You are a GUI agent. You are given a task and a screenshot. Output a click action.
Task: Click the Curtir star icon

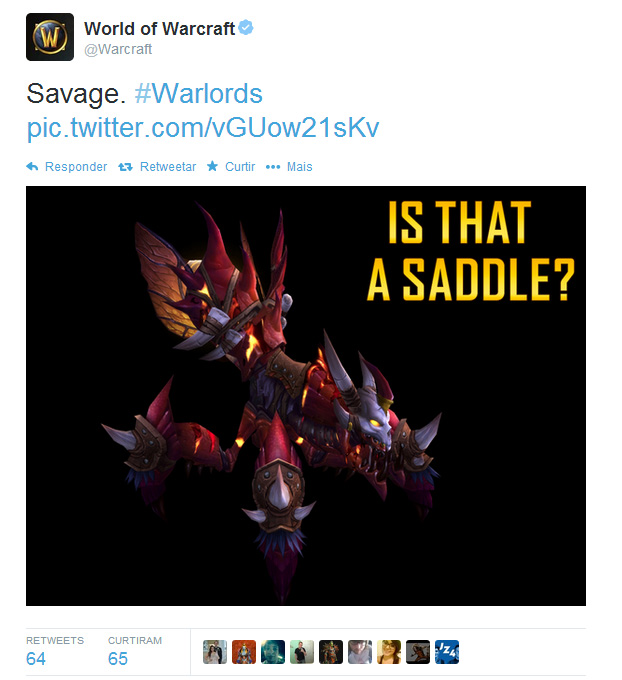(x=212, y=166)
